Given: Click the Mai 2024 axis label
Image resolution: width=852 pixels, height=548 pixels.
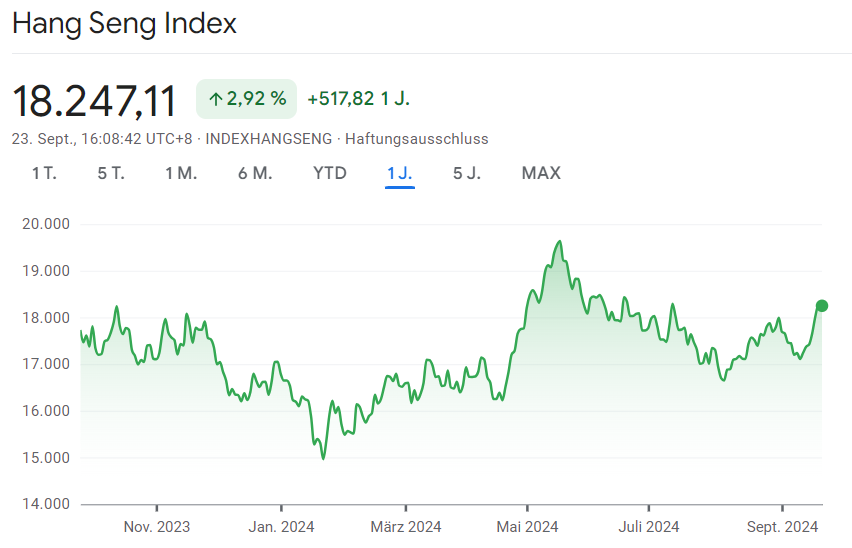Looking at the screenshot, I should [527, 527].
